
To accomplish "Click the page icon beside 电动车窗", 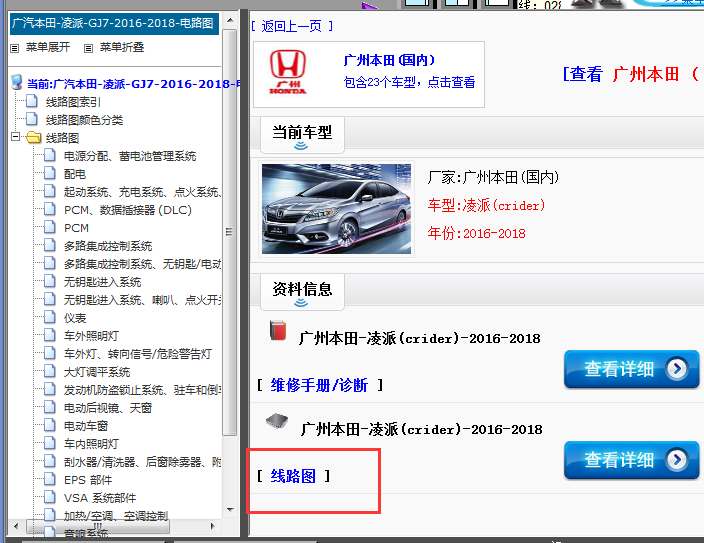I will [50, 424].
